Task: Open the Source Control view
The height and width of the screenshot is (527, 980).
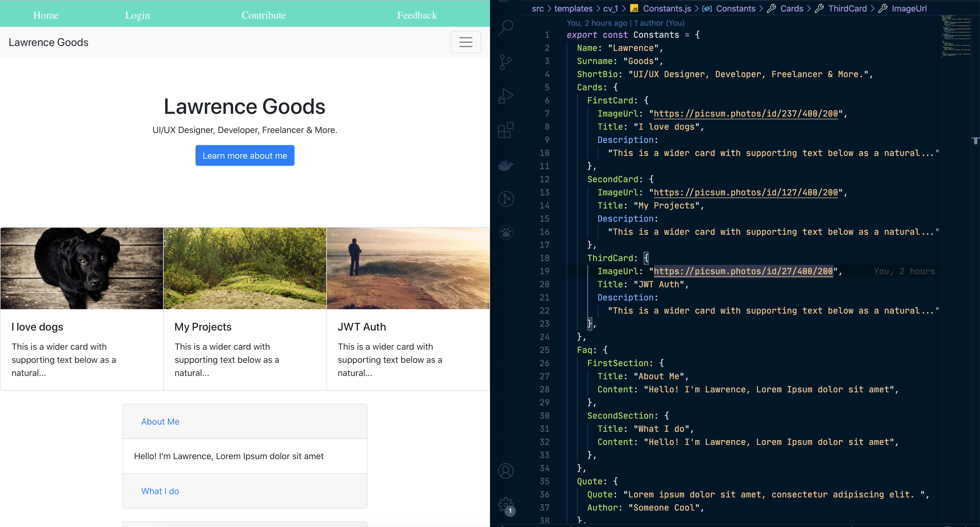Action: 506,62
